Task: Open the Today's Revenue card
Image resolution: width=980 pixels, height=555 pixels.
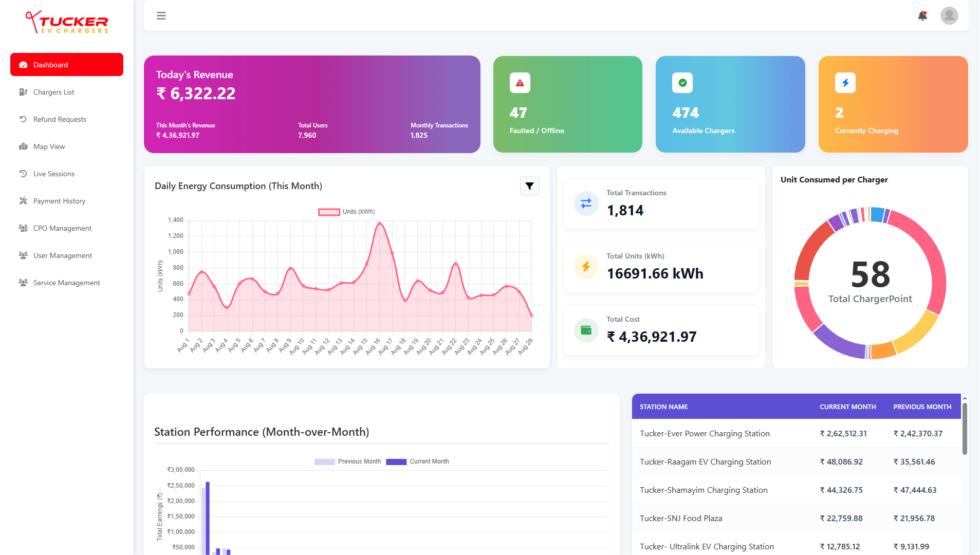Action: 312,104
